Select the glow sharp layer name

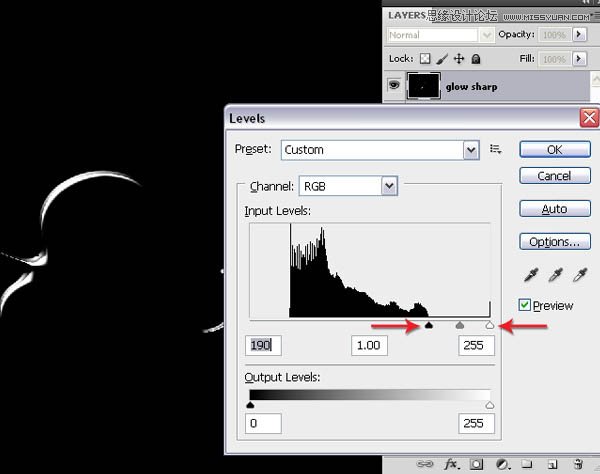pyautogui.click(x=471, y=86)
